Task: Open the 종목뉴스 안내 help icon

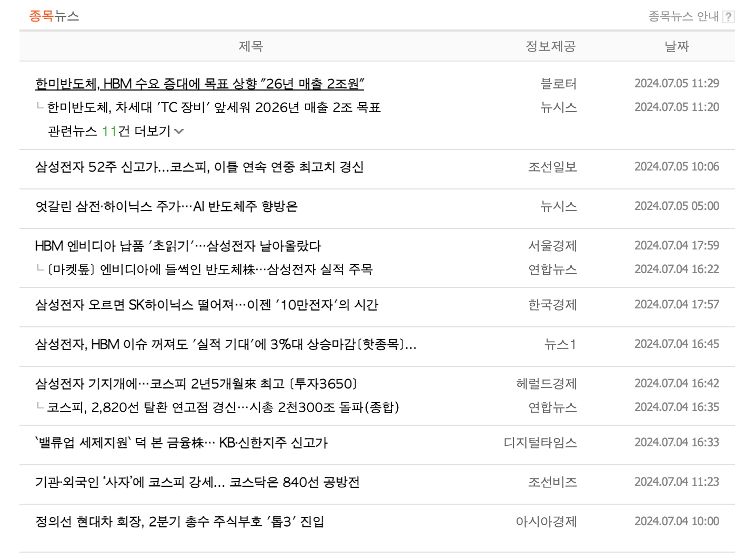Action: [x=729, y=16]
